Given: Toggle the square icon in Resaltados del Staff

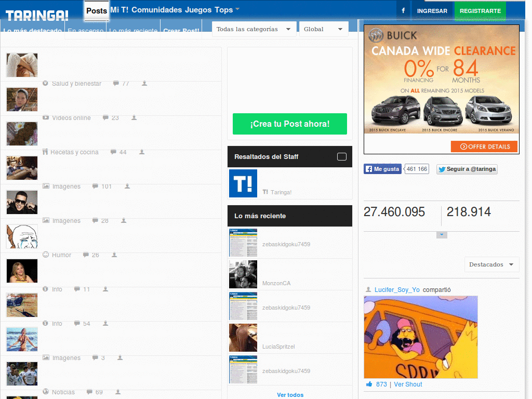Looking at the screenshot, I should 341,157.
